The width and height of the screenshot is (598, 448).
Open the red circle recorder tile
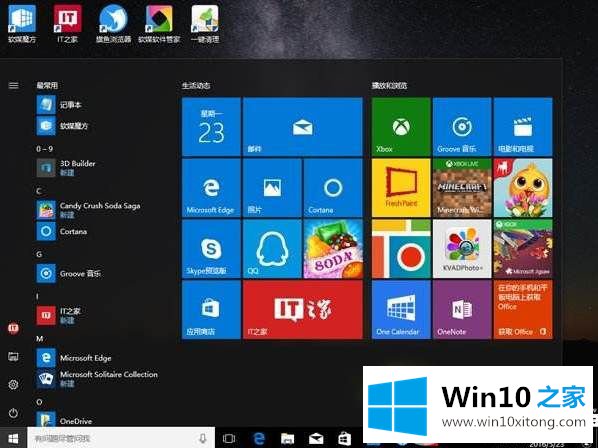[401, 249]
